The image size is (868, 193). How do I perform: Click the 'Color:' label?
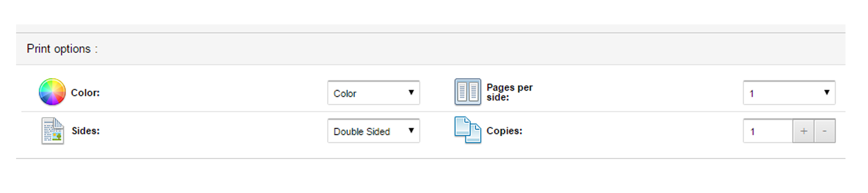[x=85, y=93]
